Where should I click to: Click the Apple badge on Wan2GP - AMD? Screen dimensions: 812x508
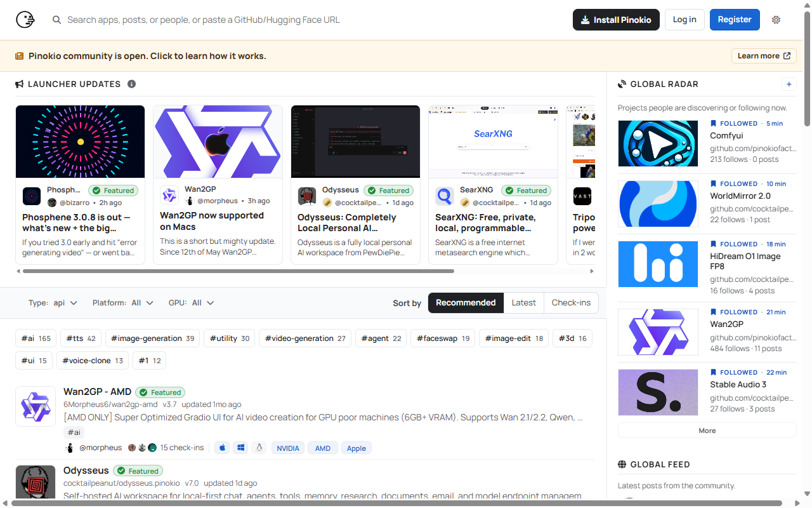(x=357, y=448)
